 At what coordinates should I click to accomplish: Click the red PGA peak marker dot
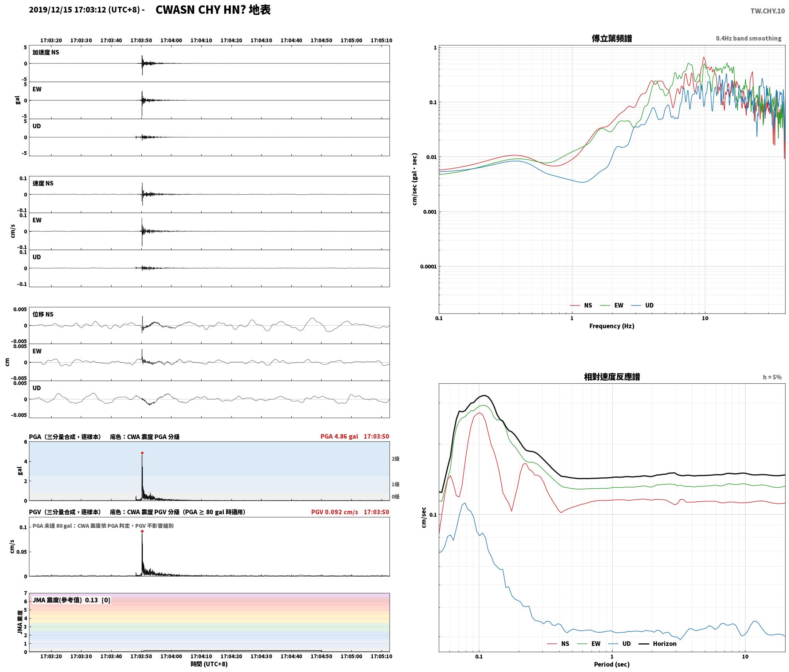pyautogui.click(x=142, y=453)
